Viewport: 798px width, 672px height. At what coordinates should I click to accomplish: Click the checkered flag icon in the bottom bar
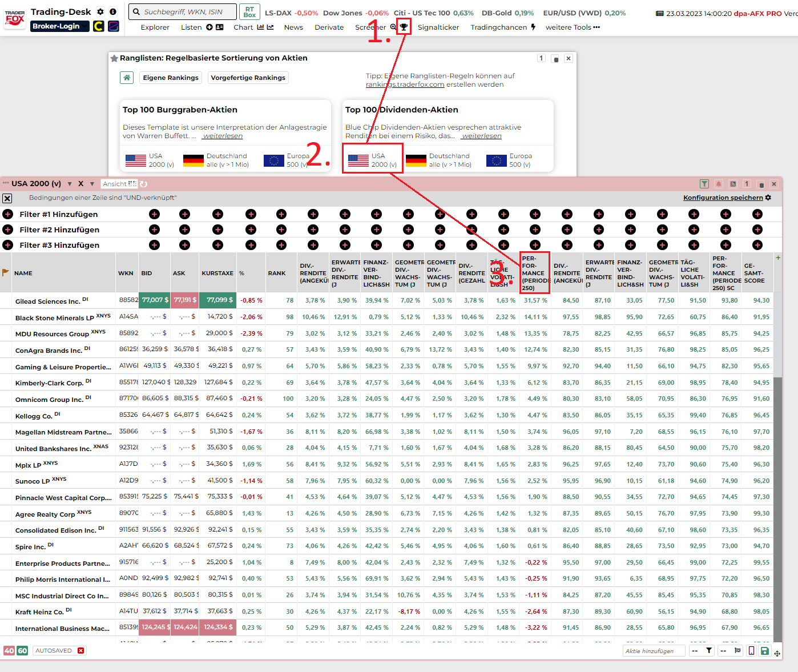coord(737,651)
